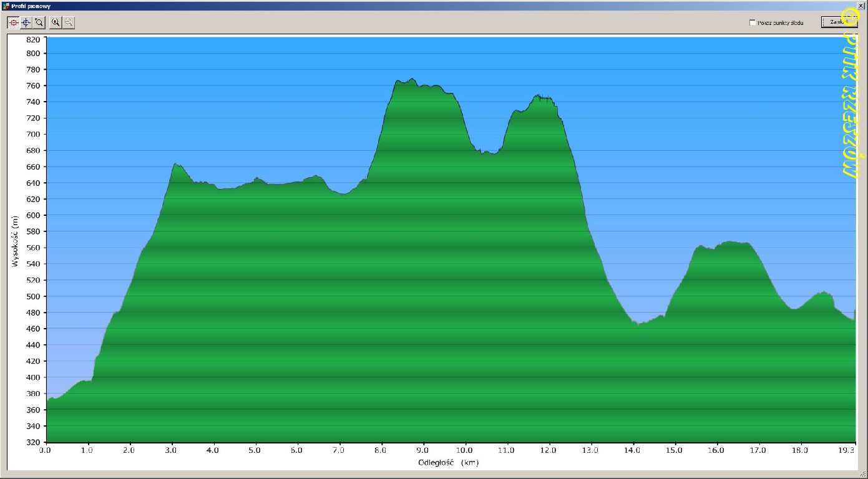Activate the zoom-to-selection magnifier tool
This screenshot has height=479, width=868.
click(39, 22)
